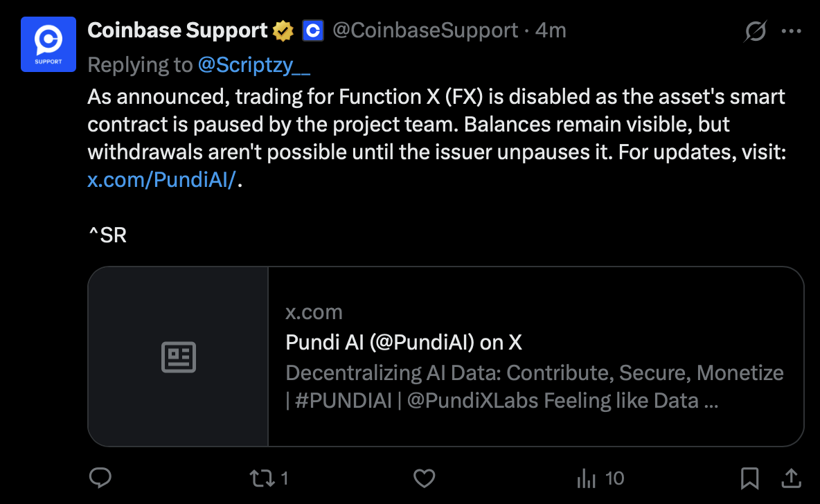The height and width of the screenshot is (504, 820).
Task: Click the @CoinbaseSupport handle
Action: click(425, 30)
